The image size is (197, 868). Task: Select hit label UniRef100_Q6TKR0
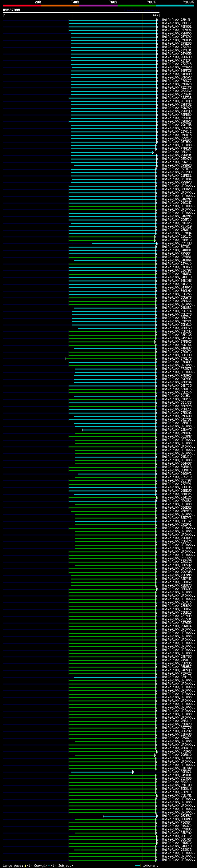pos(177,37)
